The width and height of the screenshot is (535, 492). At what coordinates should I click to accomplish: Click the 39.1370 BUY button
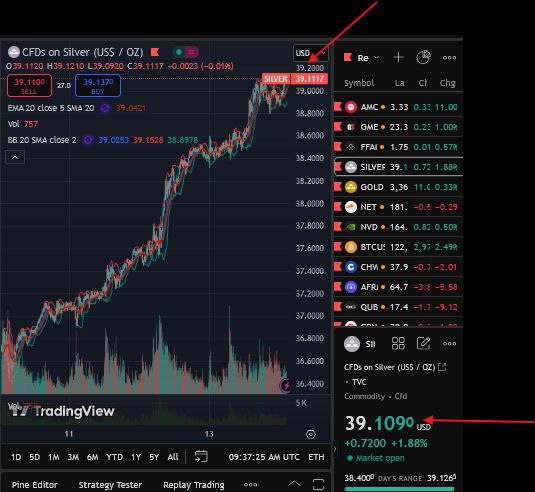point(98,86)
